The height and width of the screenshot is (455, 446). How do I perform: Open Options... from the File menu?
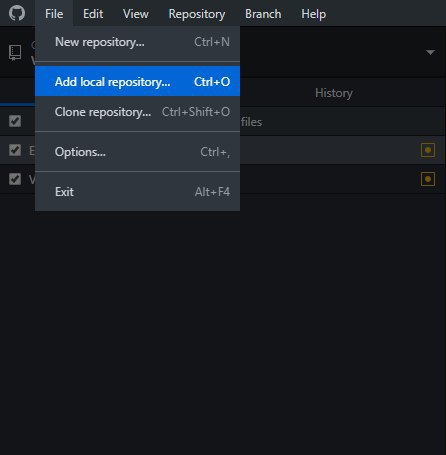click(x=137, y=152)
